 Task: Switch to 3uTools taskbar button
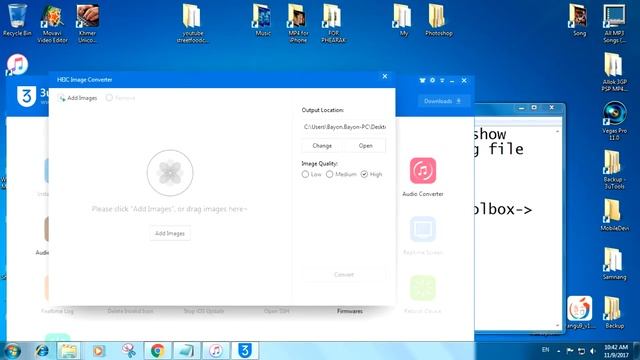(245, 351)
